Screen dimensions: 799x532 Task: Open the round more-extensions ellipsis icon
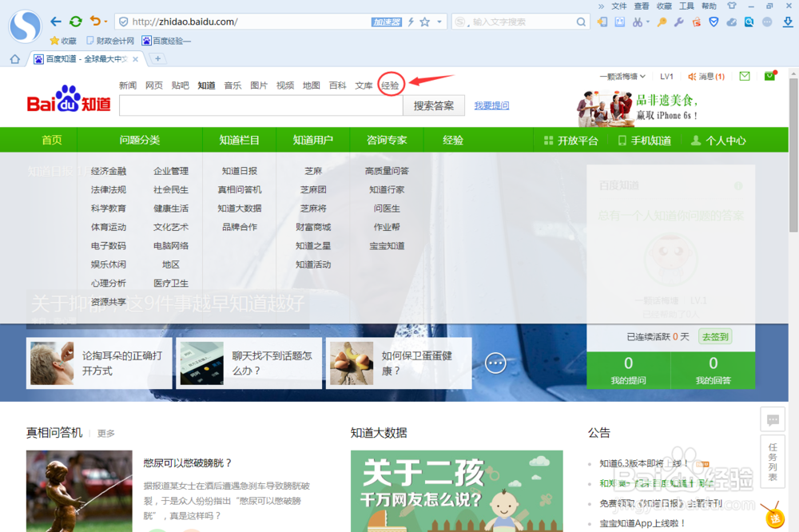pos(767,22)
